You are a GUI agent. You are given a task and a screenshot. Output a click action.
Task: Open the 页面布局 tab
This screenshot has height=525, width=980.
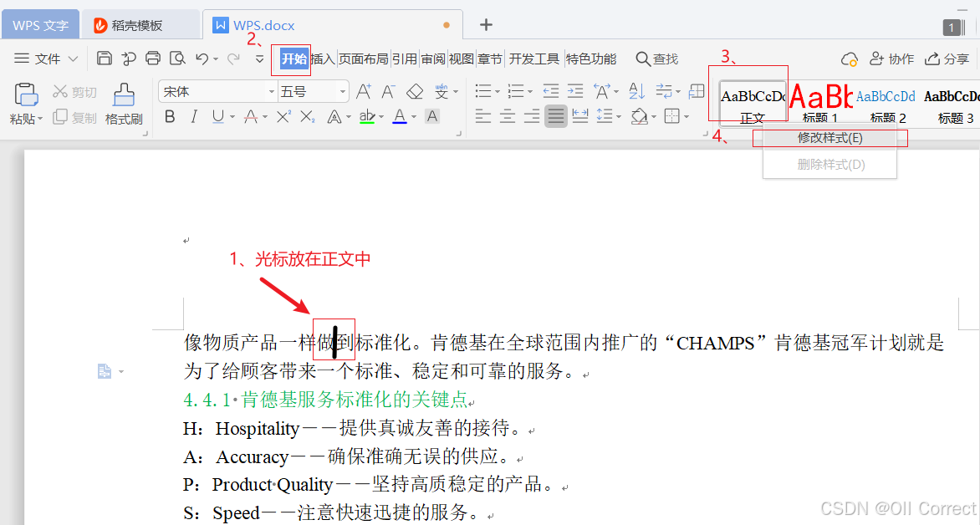click(x=364, y=59)
